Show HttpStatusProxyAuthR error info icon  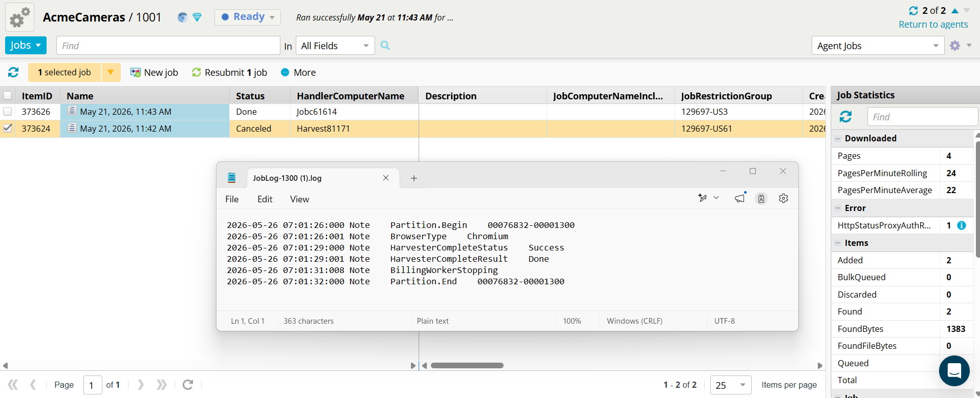point(962,225)
